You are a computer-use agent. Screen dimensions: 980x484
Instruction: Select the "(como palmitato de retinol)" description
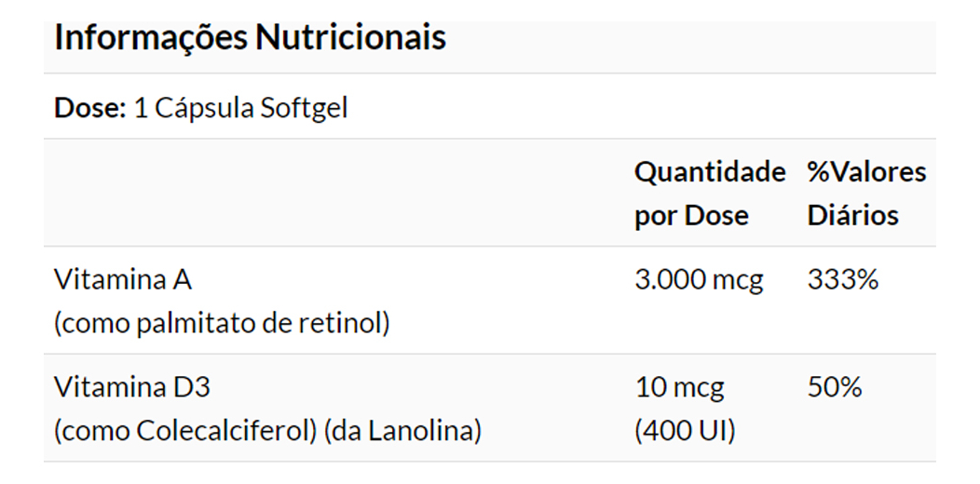(222, 323)
